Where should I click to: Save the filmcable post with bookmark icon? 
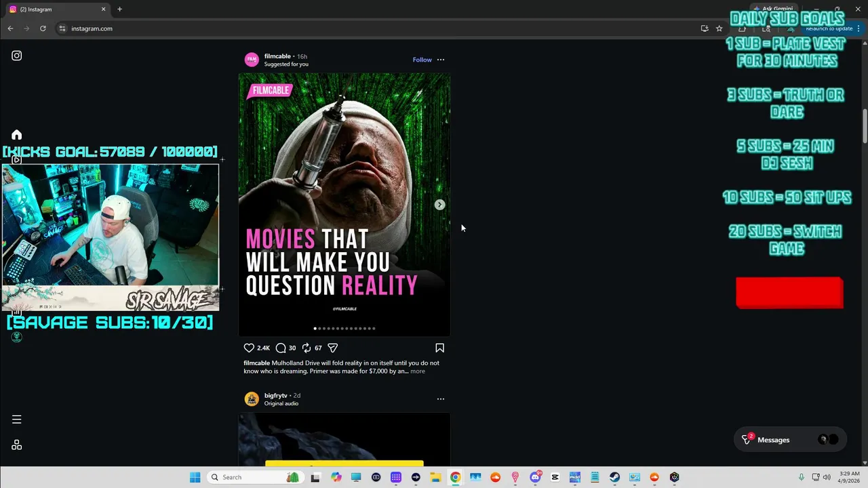[x=439, y=348]
